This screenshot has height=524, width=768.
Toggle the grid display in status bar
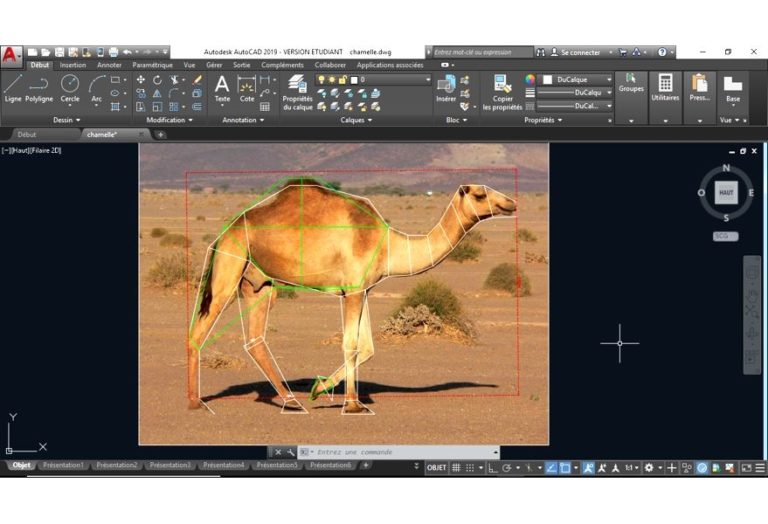tap(456, 468)
